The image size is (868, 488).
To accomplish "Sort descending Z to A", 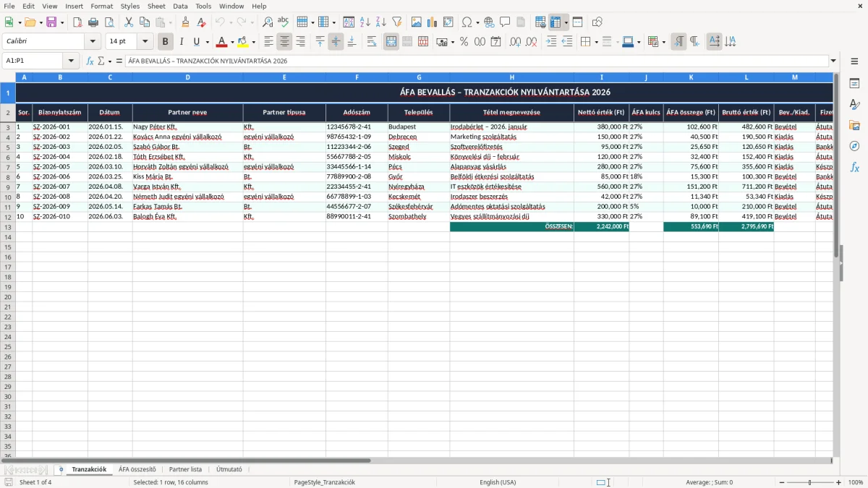I will coord(381,22).
